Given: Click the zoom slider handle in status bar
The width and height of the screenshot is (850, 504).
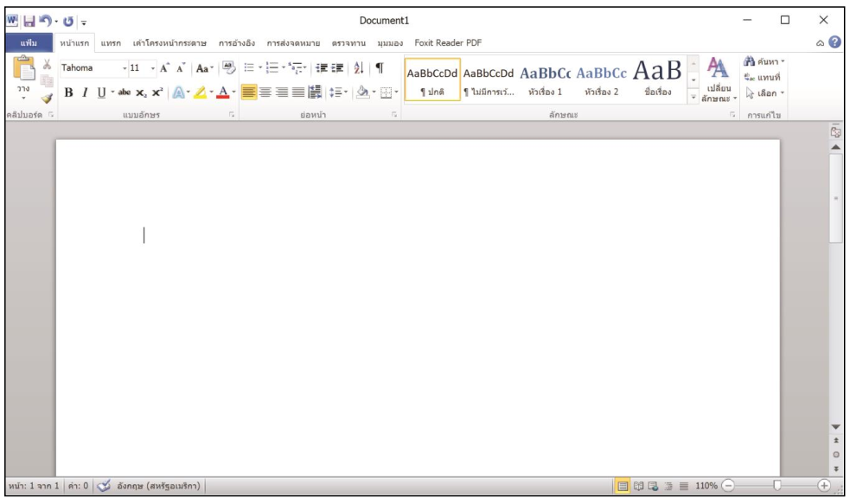Looking at the screenshot, I should pyautogui.click(x=777, y=486).
